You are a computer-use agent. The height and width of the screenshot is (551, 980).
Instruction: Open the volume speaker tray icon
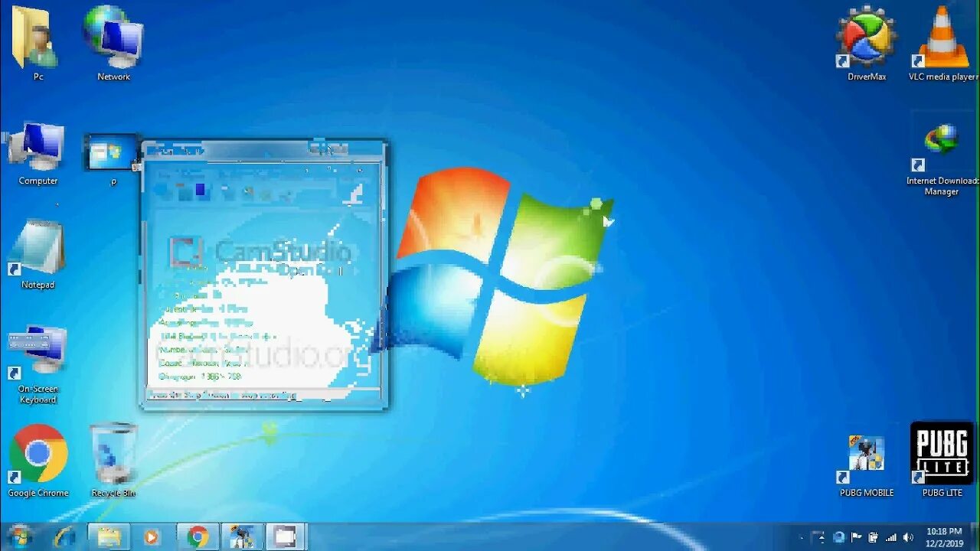point(908,538)
